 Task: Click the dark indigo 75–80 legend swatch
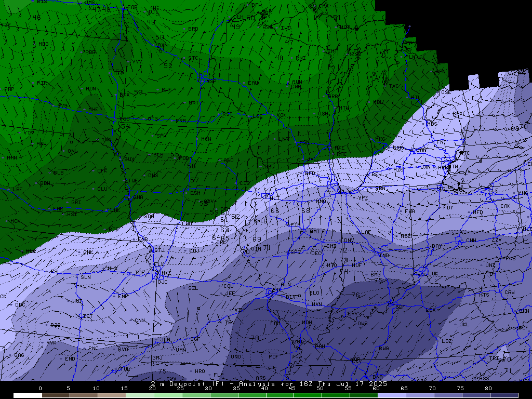[476, 395]
